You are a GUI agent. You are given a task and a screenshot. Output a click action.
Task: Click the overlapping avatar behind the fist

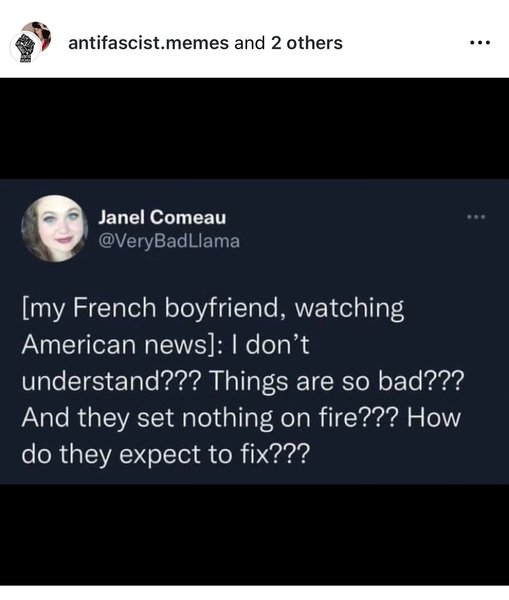tap(39, 33)
